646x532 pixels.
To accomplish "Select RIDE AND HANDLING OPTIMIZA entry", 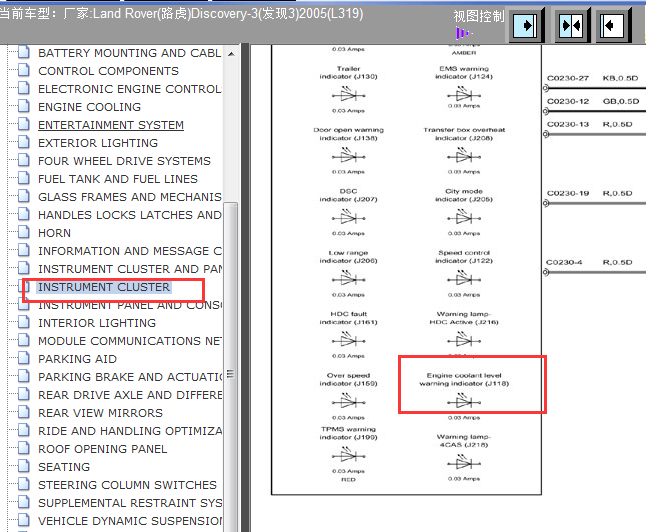I will pos(130,431).
